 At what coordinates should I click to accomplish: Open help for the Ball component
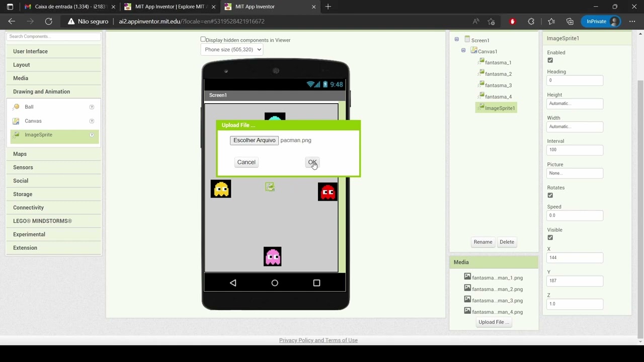92,107
